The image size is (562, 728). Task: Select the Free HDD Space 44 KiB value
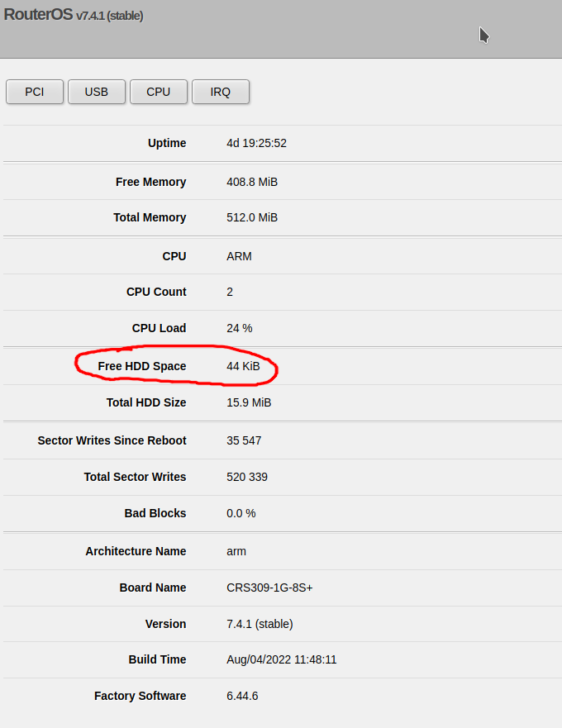243,366
